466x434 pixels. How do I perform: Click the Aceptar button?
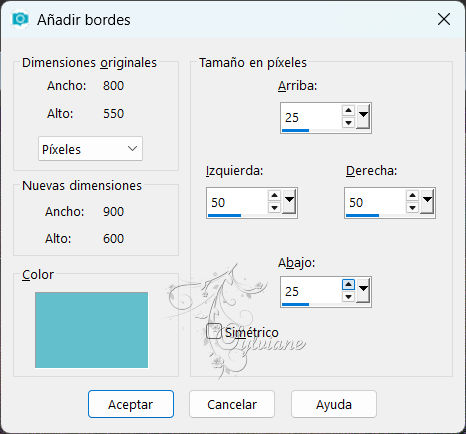coord(131,404)
